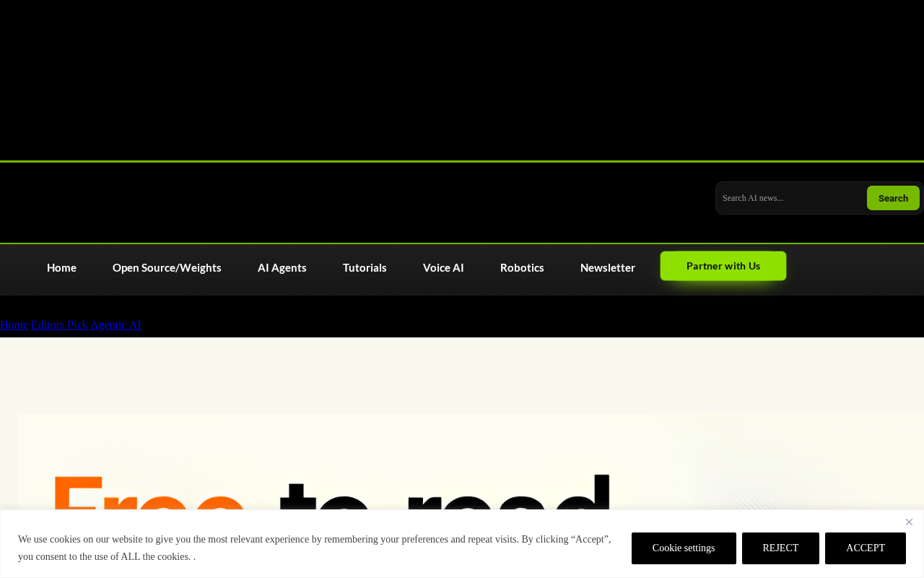Image resolution: width=924 pixels, height=578 pixels.
Task: Open Open Source/Weights menu item
Action: [x=167, y=267]
